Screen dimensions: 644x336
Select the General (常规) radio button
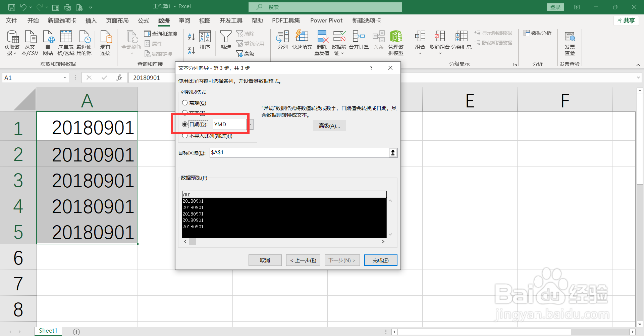coord(185,103)
